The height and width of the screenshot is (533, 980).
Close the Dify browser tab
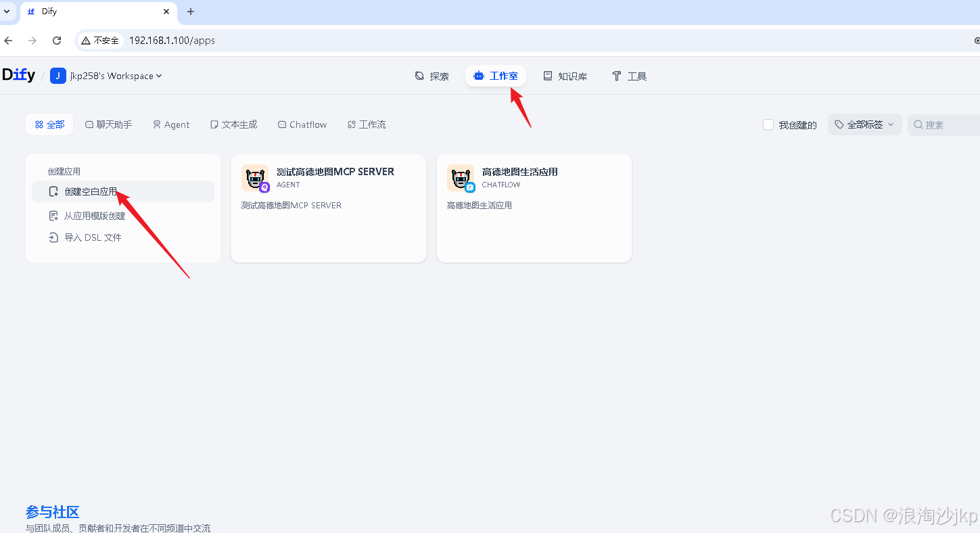166,11
